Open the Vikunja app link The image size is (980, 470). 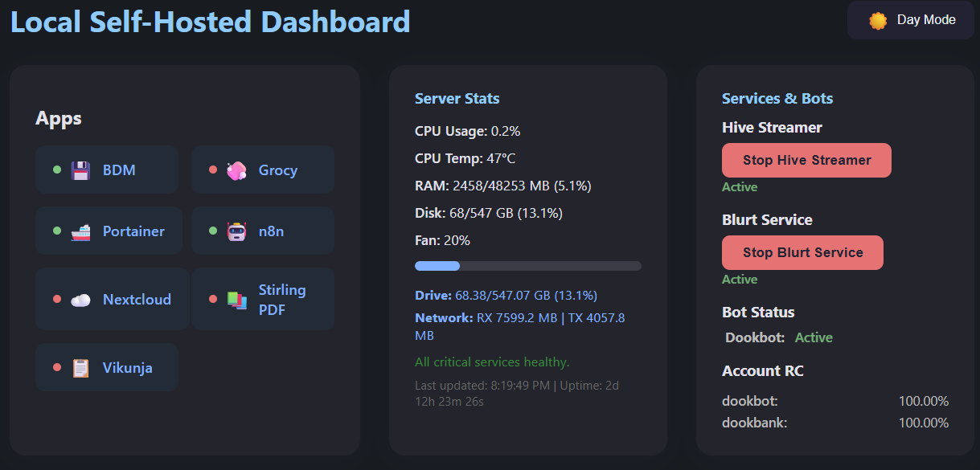(x=127, y=368)
